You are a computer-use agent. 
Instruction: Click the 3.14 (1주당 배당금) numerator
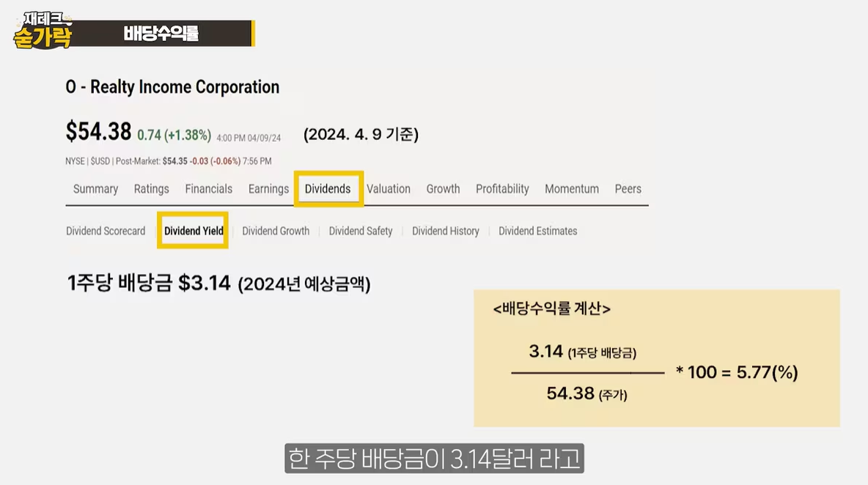tap(582, 352)
